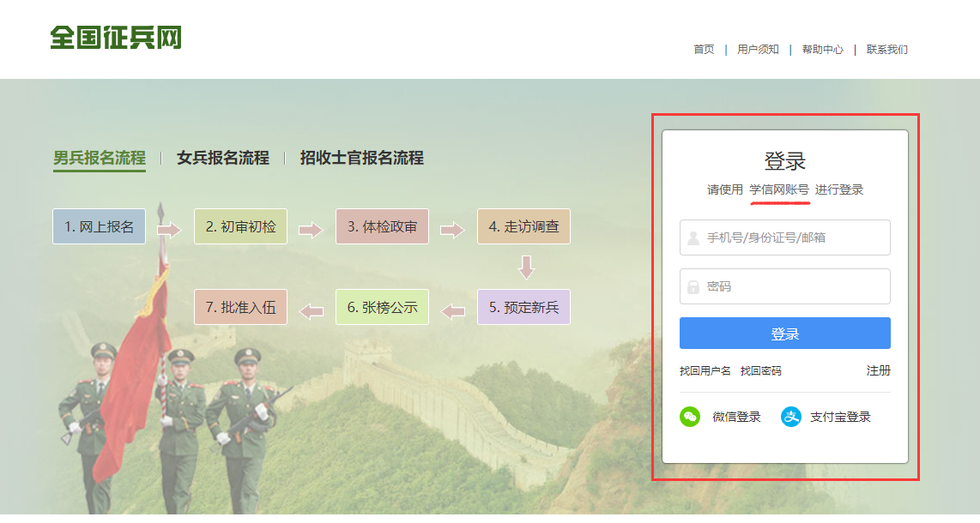
Task: Open the 招收士官报名流程 tab
Action: [361, 158]
